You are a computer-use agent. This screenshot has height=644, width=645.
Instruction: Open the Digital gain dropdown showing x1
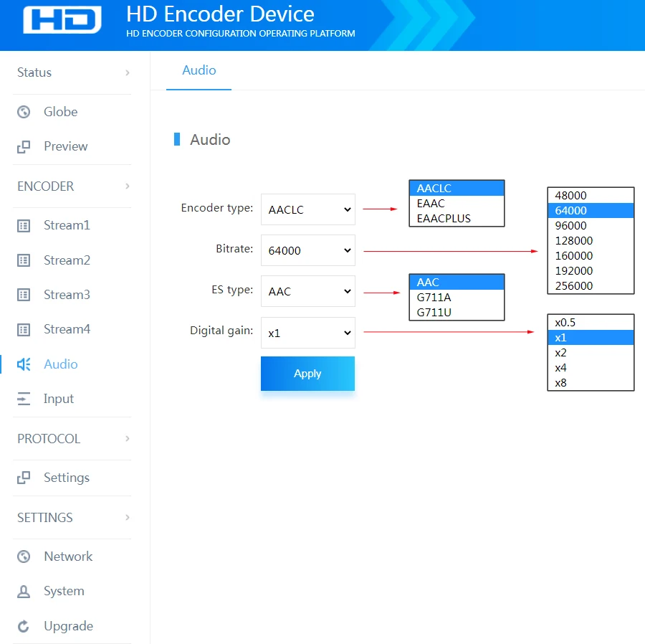[308, 333]
